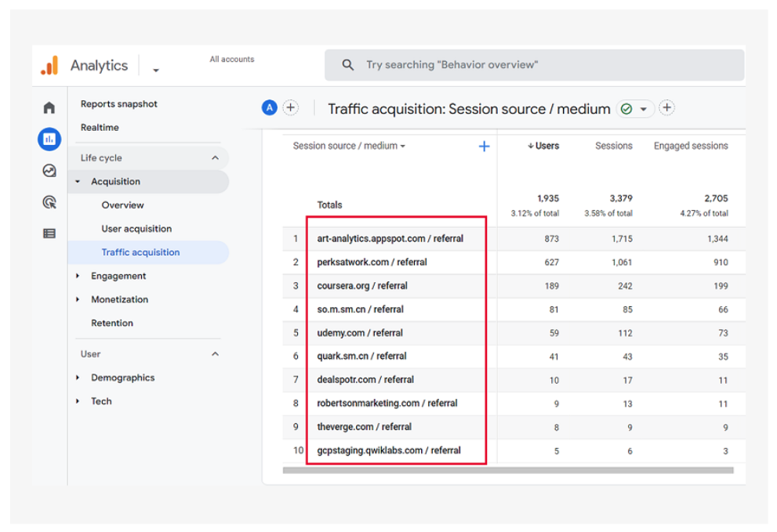The width and height of the screenshot is (777, 532).
Task: Sort by the Sessions column header
Action: 613,147
